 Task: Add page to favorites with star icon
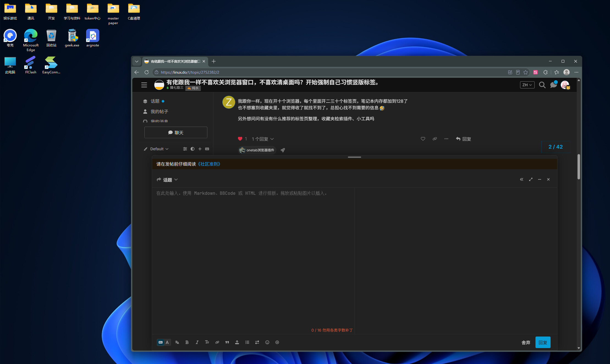pos(526,72)
